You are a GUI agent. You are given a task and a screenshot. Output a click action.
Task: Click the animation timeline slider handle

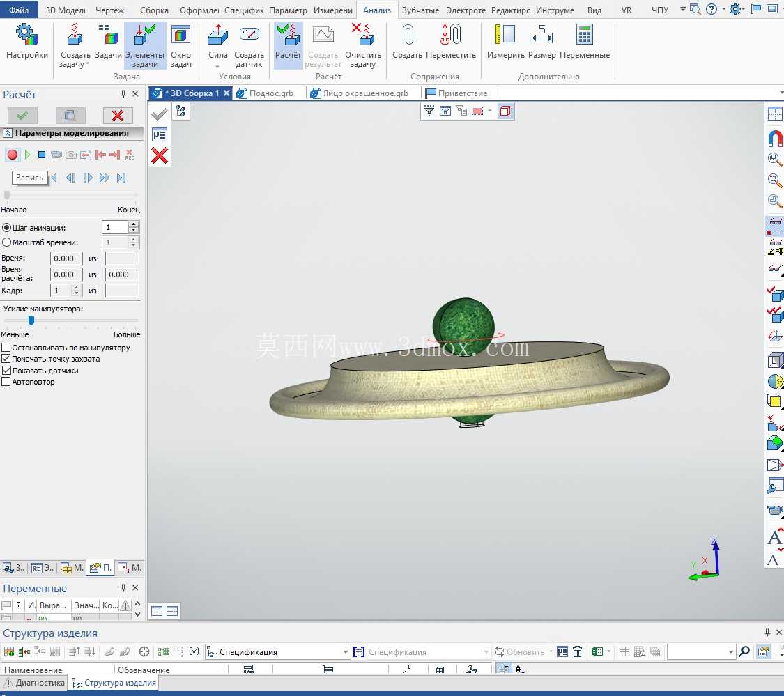tap(7, 194)
